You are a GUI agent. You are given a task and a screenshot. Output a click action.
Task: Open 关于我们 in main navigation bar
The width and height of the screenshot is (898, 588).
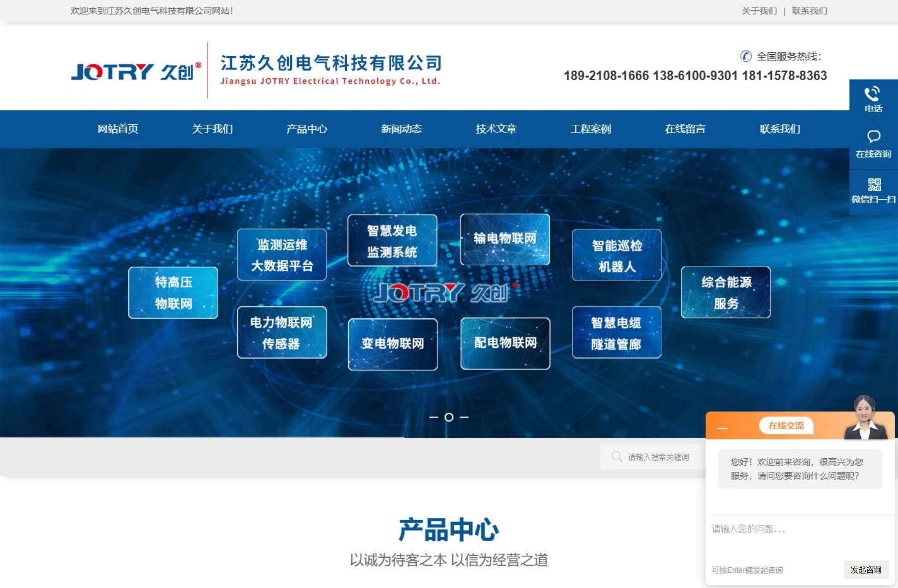coord(213,129)
